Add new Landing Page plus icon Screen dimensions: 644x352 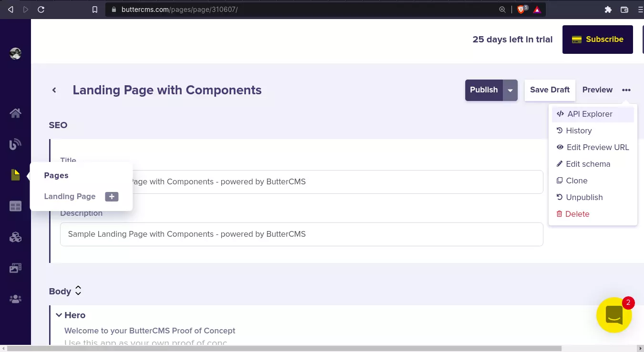point(112,196)
